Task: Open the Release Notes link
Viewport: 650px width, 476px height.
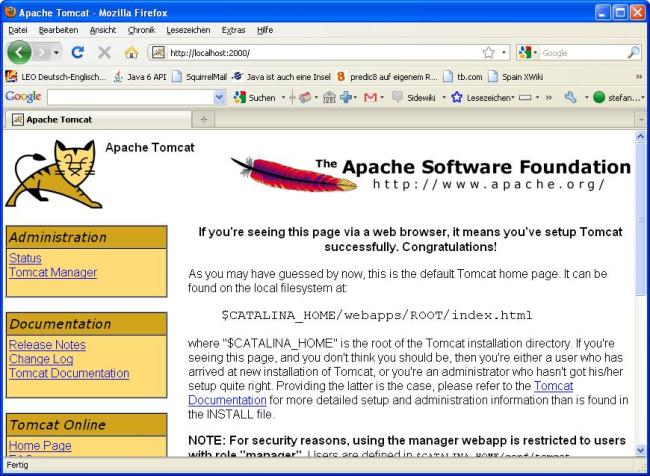Action: [x=47, y=345]
